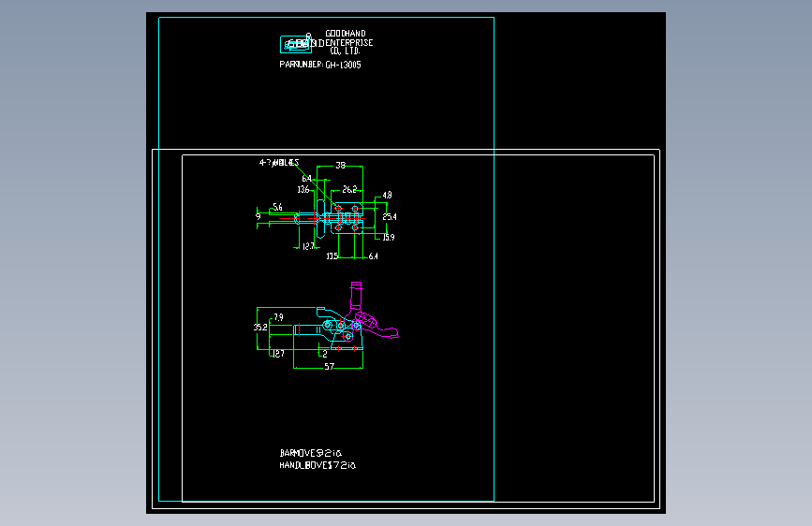Select the 7.9 dimension text
Screen dimensions: 812x526
(278, 317)
